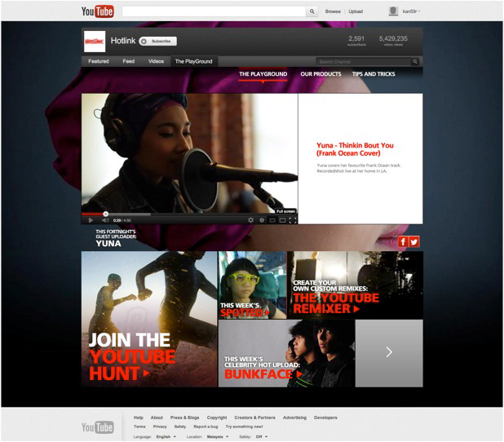
Task: Click the 5,429,235 video views count
Action: click(x=393, y=41)
